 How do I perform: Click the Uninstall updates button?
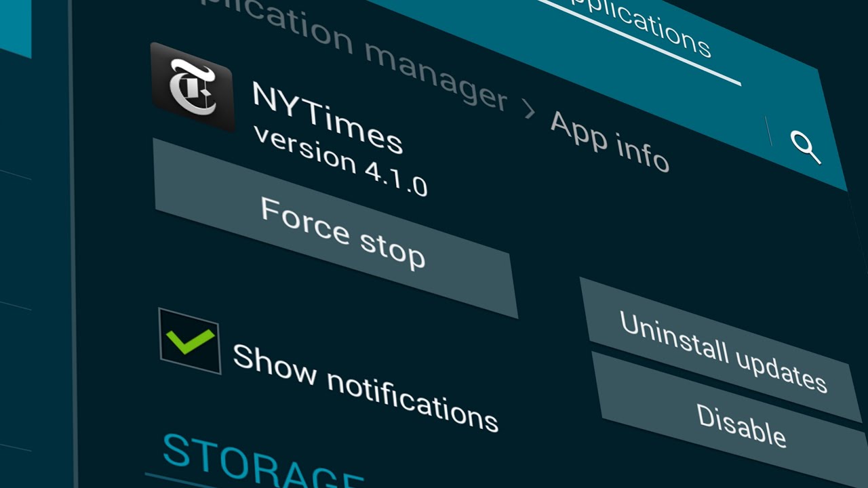pos(721,350)
